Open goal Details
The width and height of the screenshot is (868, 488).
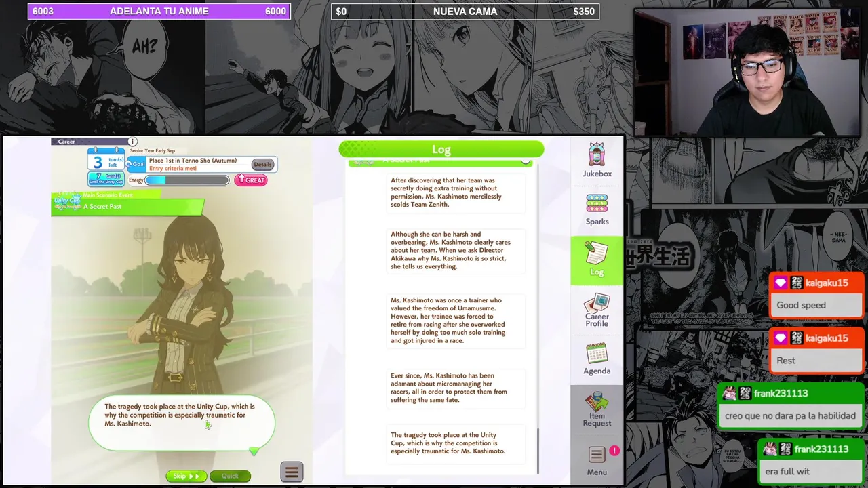[x=262, y=165]
